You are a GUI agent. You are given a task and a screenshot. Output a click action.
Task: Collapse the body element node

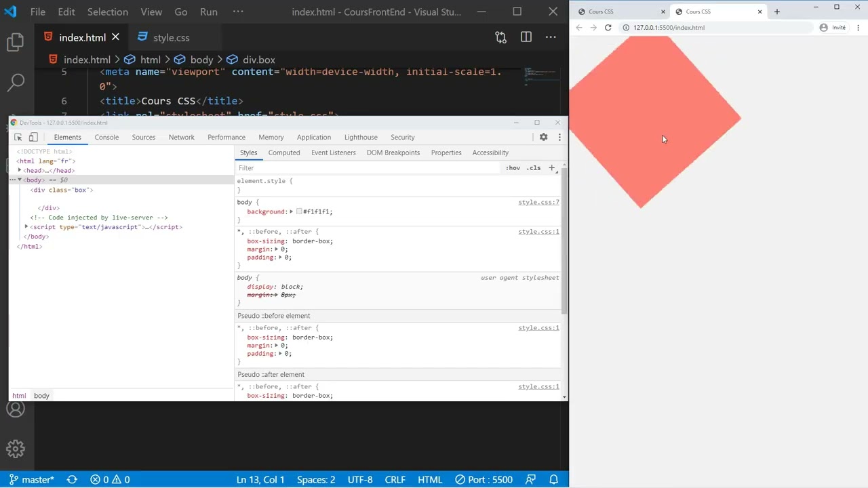click(x=20, y=180)
